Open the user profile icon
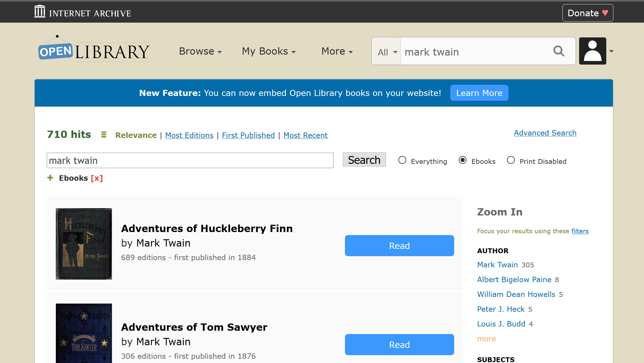This screenshot has height=363, width=644. coord(592,51)
